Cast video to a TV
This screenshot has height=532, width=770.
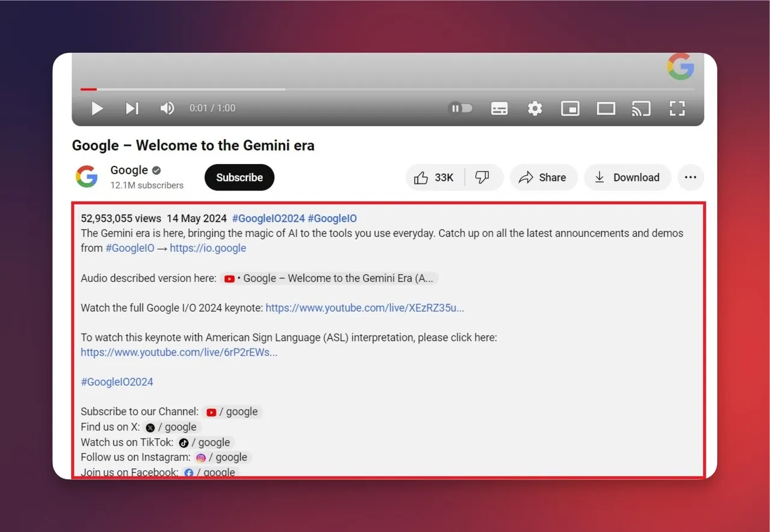pyautogui.click(x=641, y=108)
